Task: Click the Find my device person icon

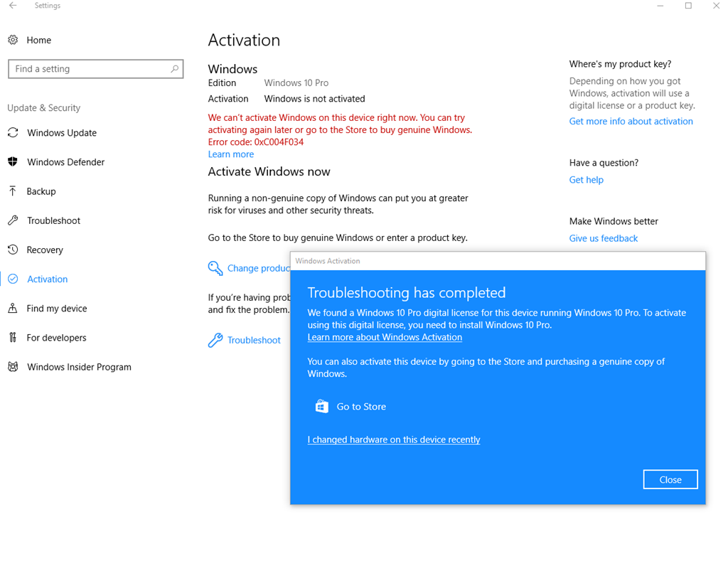Action: click(13, 308)
